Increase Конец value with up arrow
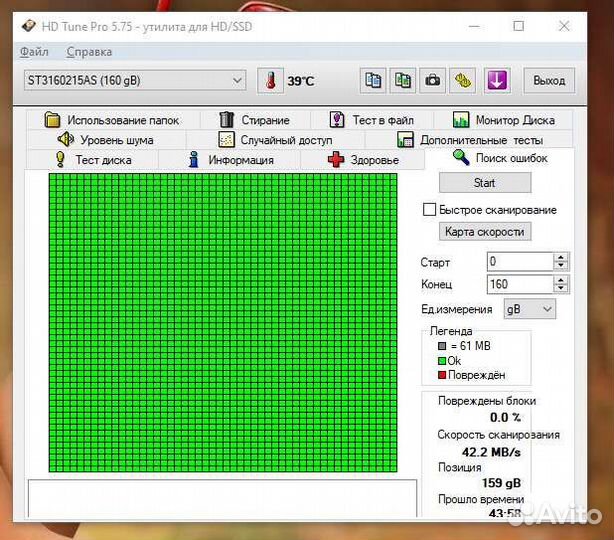 [x=561, y=280]
